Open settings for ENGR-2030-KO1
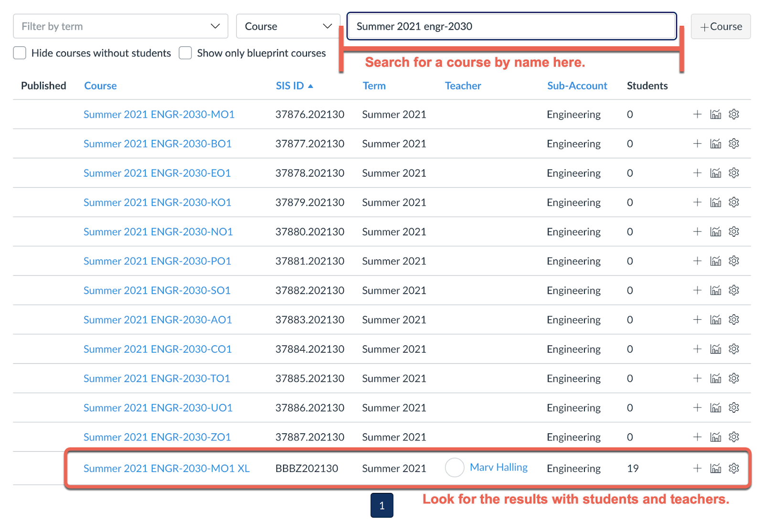 point(734,202)
